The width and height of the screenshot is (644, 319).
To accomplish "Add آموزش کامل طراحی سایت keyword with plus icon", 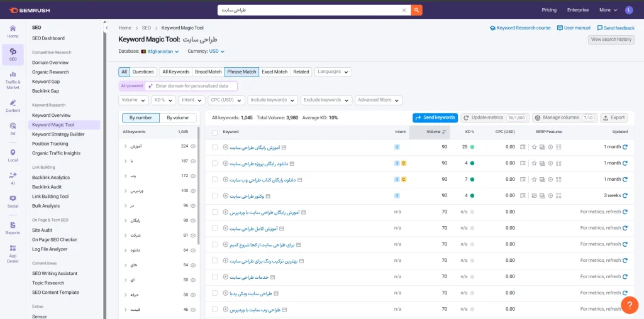I will tap(226, 228).
